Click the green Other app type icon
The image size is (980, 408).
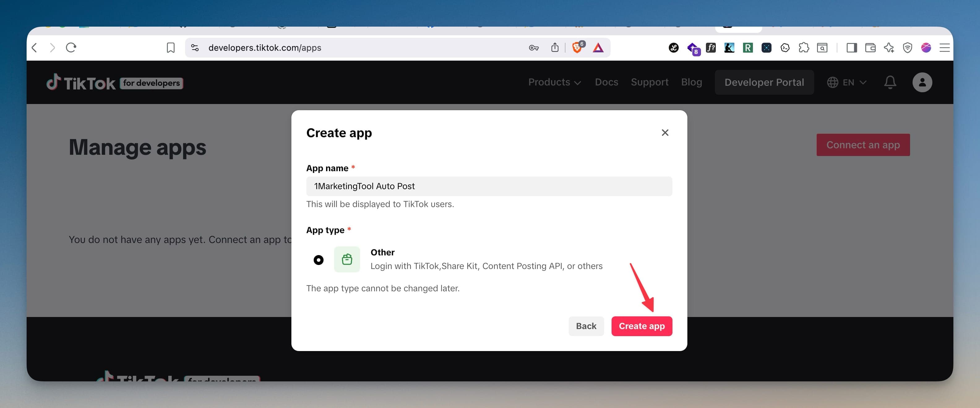[347, 259]
